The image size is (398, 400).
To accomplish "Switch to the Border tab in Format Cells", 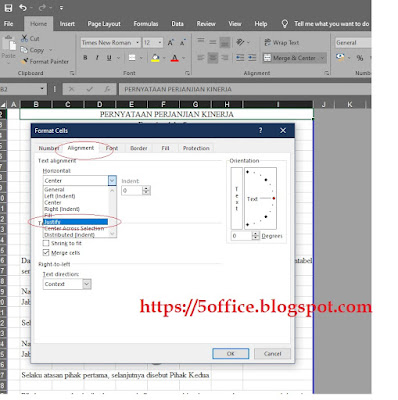I will (139, 148).
